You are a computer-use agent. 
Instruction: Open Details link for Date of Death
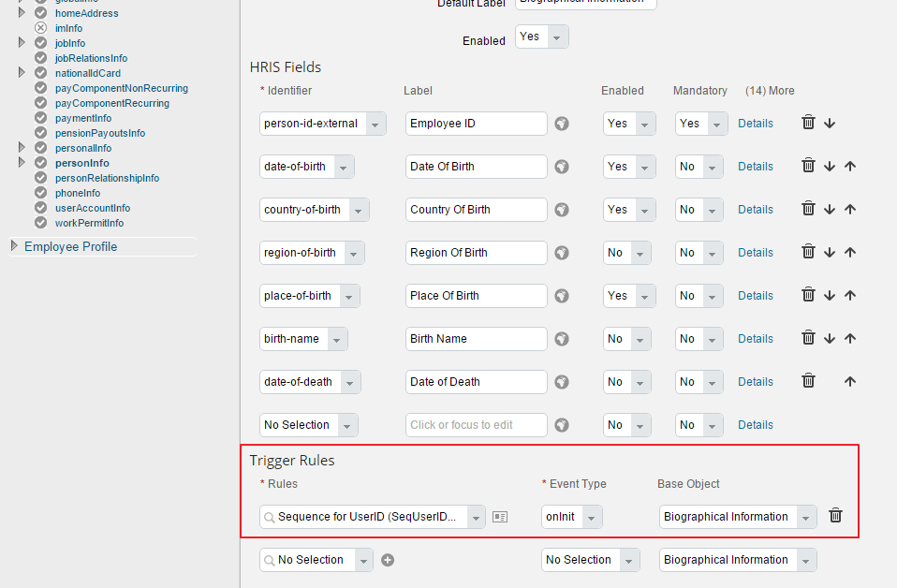click(x=755, y=382)
